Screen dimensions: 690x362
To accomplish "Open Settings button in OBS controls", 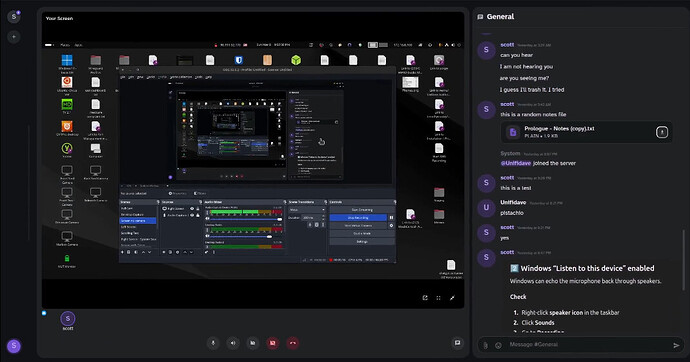I will pyautogui.click(x=362, y=241).
